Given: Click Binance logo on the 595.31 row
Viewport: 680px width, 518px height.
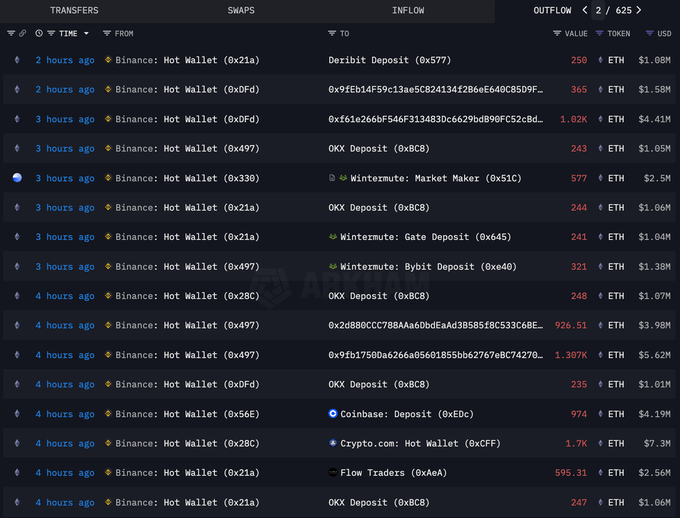Looking at the screenshot, I should pos(108,472).
